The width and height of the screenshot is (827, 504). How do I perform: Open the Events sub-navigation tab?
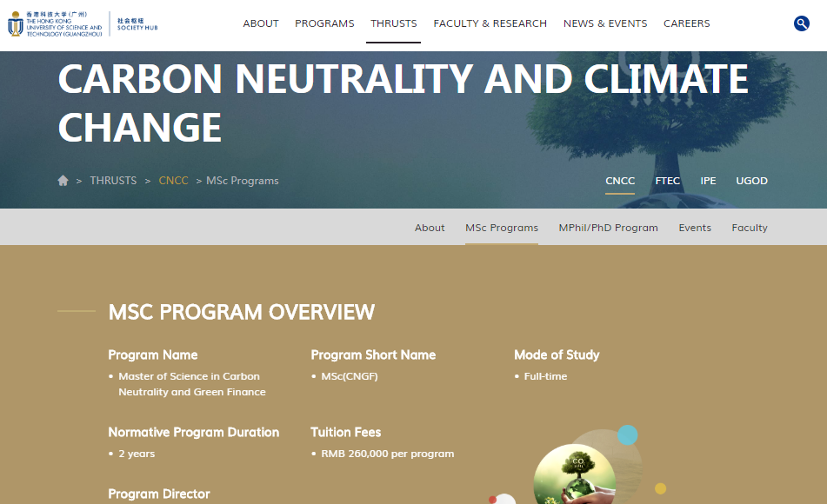[x=695, y=228]
